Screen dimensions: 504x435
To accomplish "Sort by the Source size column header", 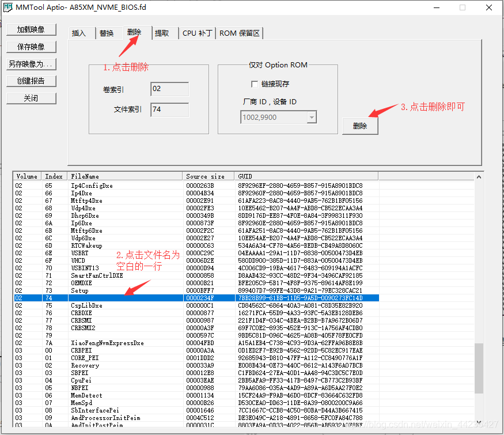I will [209, 176].
